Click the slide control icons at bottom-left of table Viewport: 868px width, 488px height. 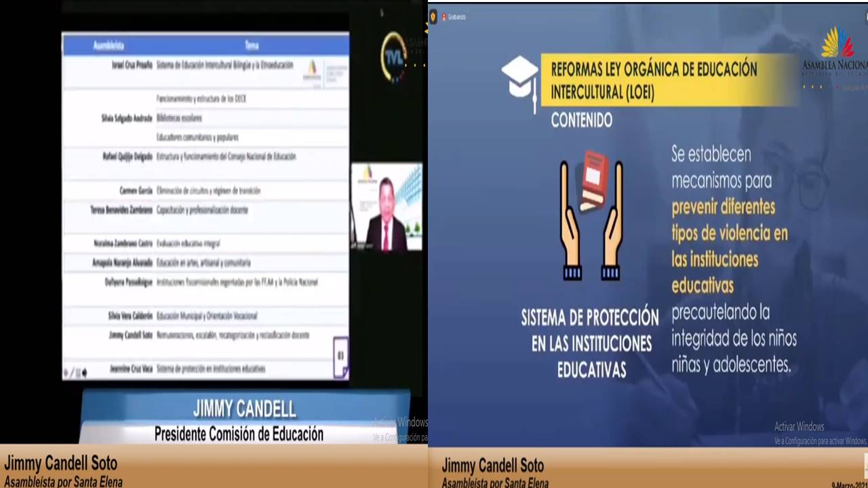click(x=75, y=372)
